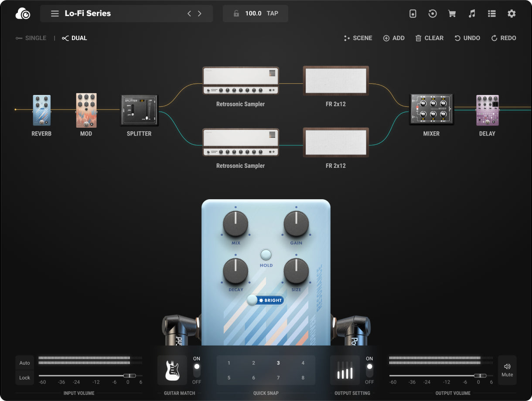The image size is (532, 401).
Task: Open the Output Setting bars icon
Action: click(x=344, y=370)
